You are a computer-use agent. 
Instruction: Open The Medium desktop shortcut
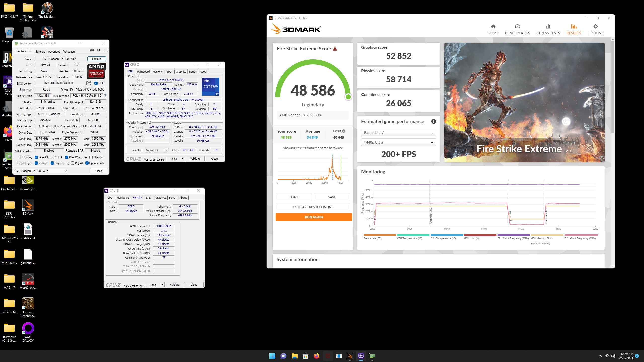pyautogui.click(x=47, y=11)
